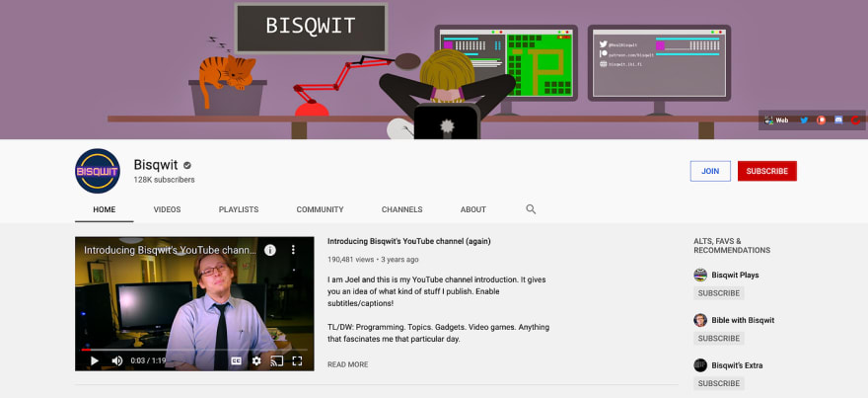
Task: Open the Patreon link icon in banner
Action: tap(821, 119)
